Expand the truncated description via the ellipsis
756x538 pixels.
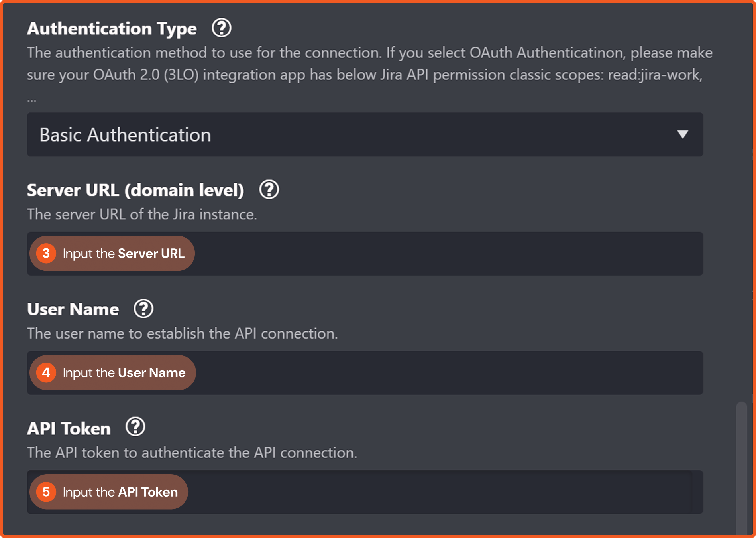point(32,99)
